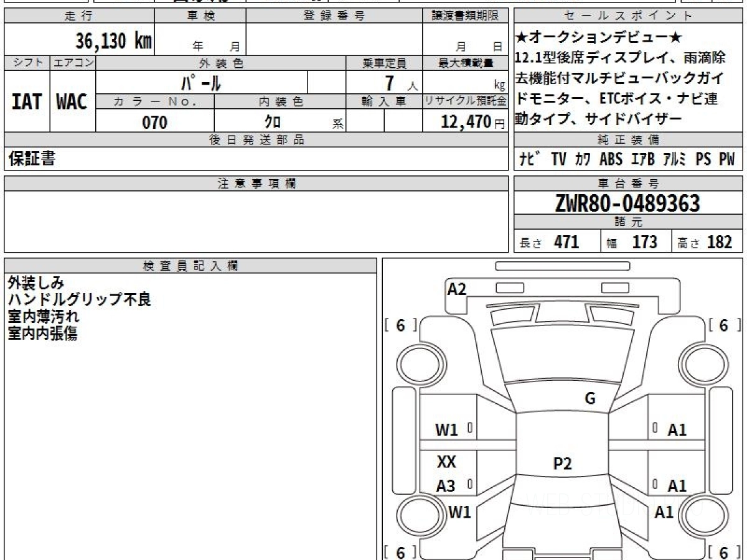Click the seating capacity 7 人

(x=401, y=83)
